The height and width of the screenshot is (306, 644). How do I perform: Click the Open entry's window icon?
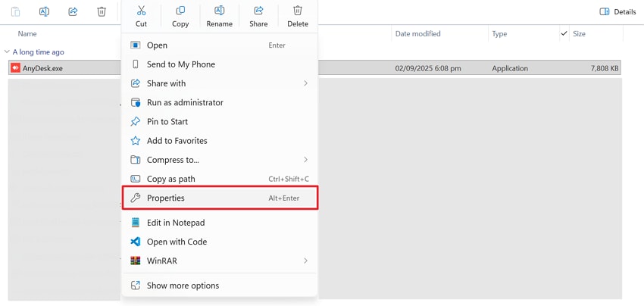(135, 45)
